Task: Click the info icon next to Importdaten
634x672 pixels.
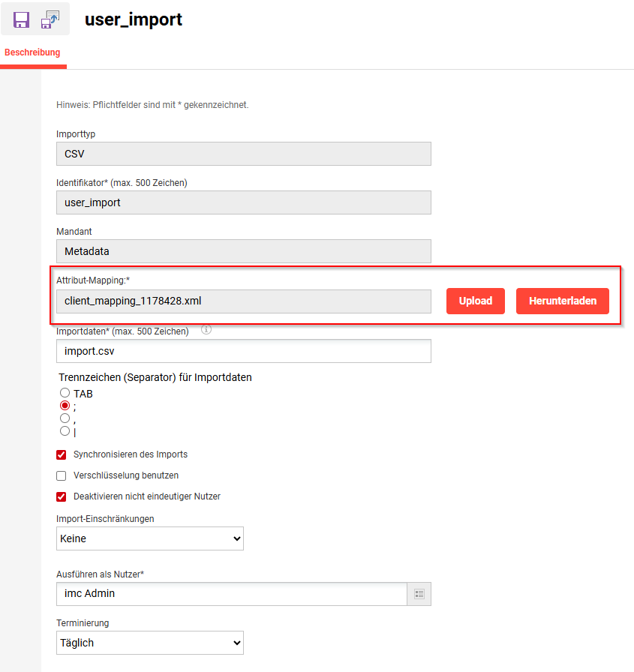Action: [x=206, y=329]
